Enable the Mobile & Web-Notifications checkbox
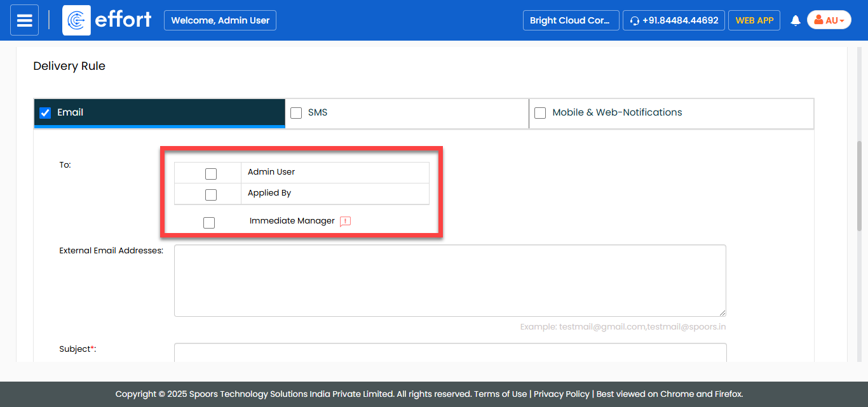This screenshot has height=407, width=868. pos(540,113)
